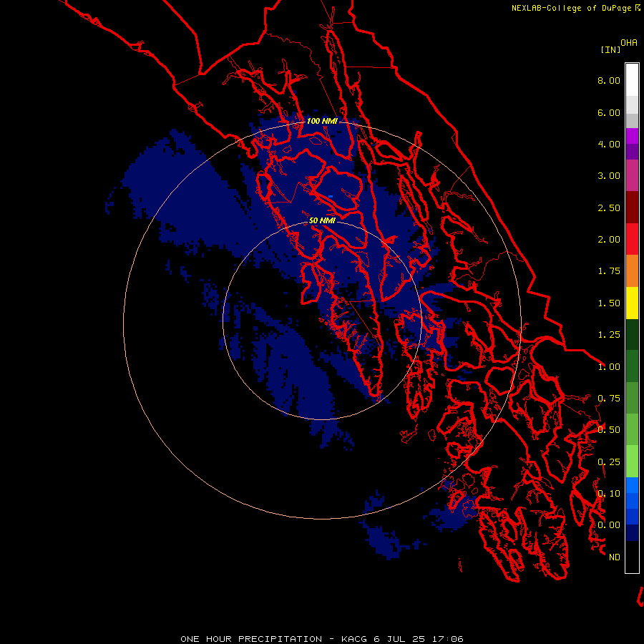
Task: Select the 1.25 legend value
Action: click(609, 335)
